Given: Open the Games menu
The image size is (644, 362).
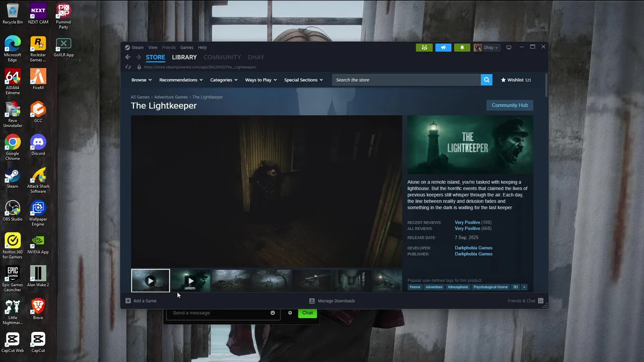Looking at the screenshot, I should click(x=187, y=47).
